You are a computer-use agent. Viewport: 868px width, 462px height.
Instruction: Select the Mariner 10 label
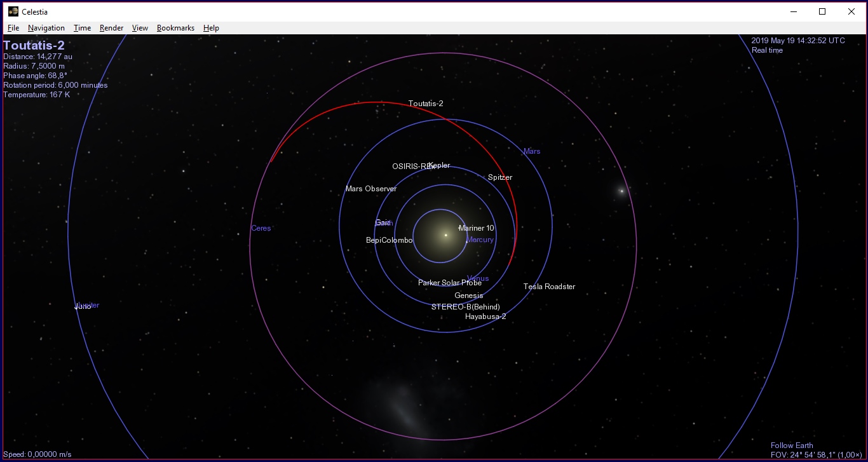tap(477, 228)
